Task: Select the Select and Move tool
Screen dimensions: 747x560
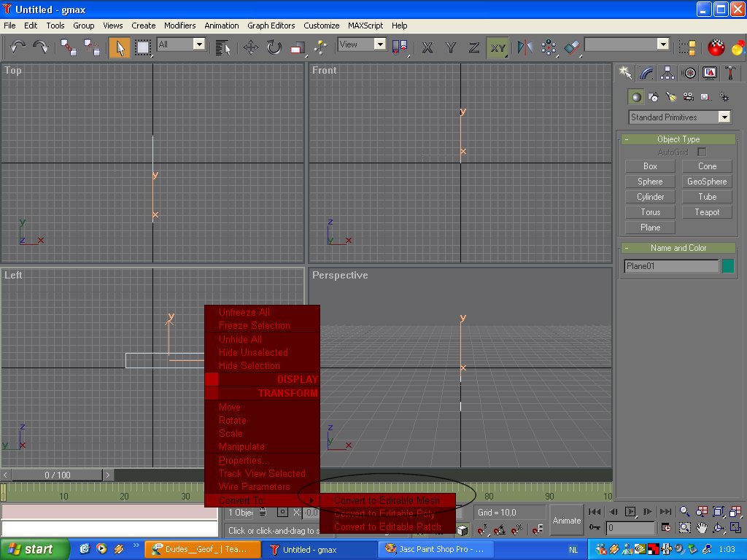Action: click(251, 47)
